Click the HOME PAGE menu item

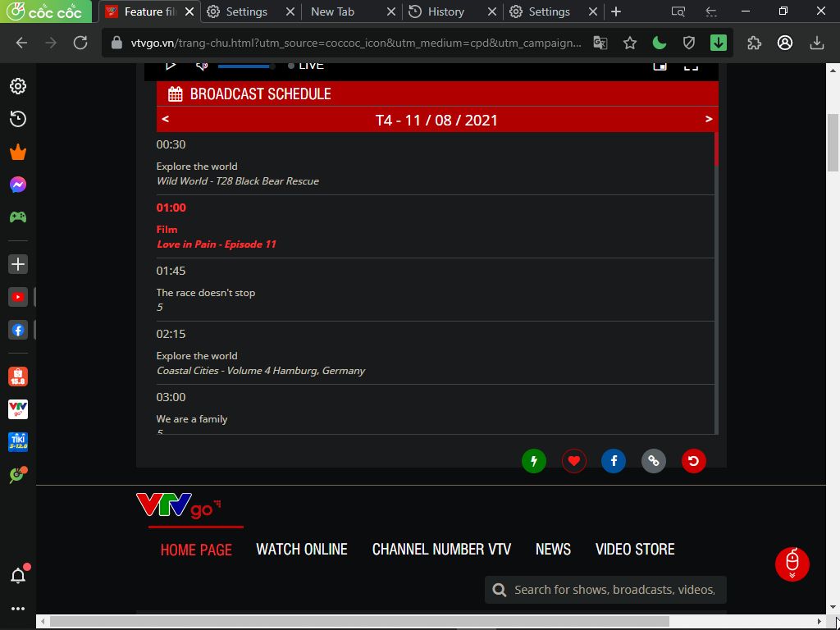click(x=196, y=550)
